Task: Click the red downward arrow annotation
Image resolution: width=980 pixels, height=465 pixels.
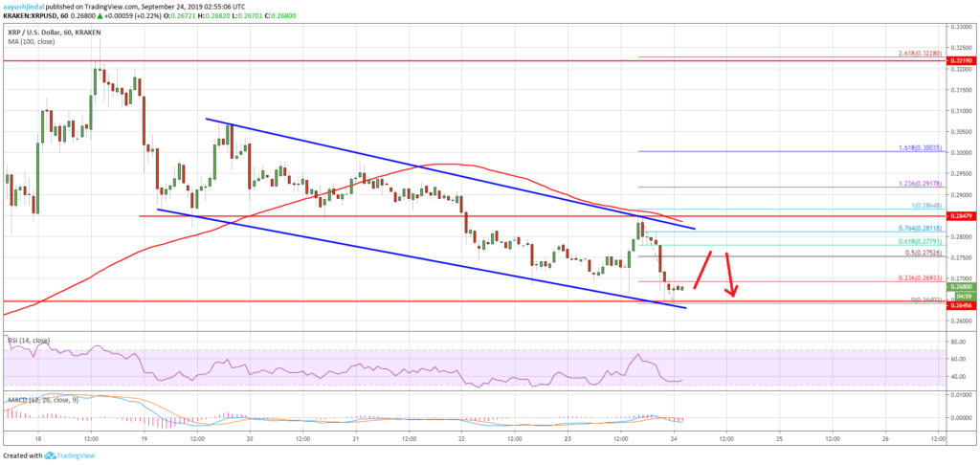Action: (731, 276)
